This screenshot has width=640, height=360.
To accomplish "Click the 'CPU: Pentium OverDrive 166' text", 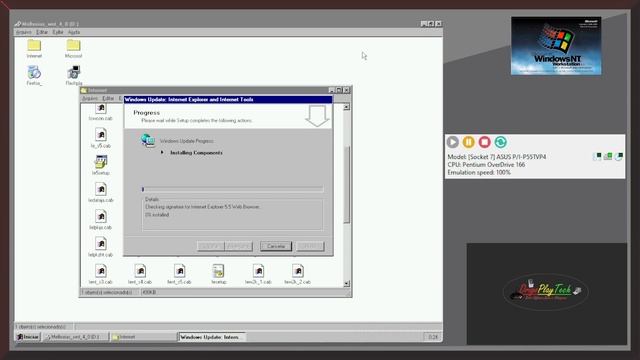I will (486, 164).
